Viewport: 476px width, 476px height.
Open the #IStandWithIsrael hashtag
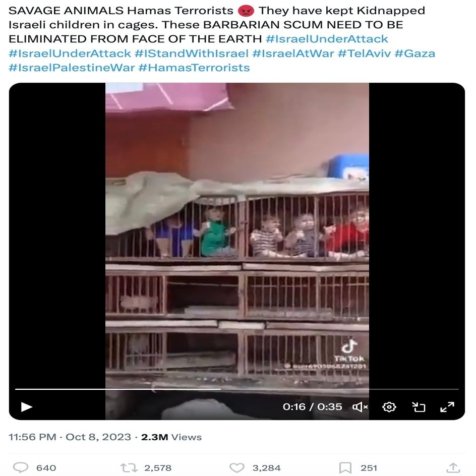[x=192, y=53]
